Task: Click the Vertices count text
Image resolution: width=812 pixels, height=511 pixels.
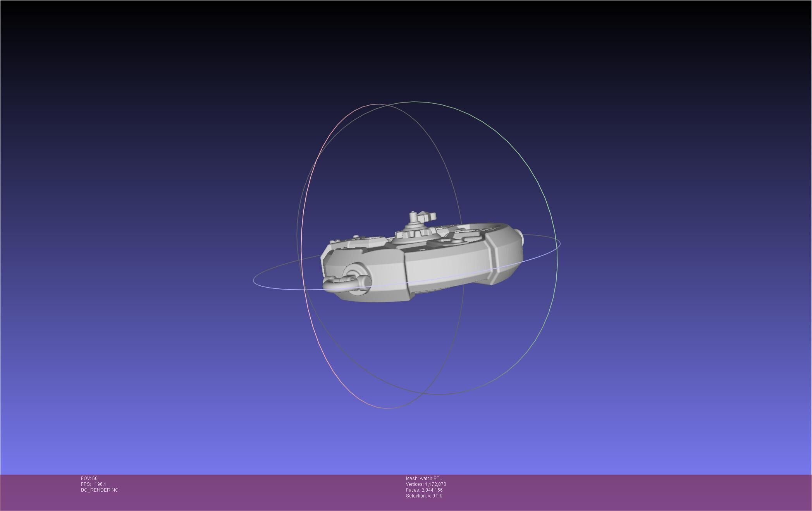Action: [x=425, y=484]
